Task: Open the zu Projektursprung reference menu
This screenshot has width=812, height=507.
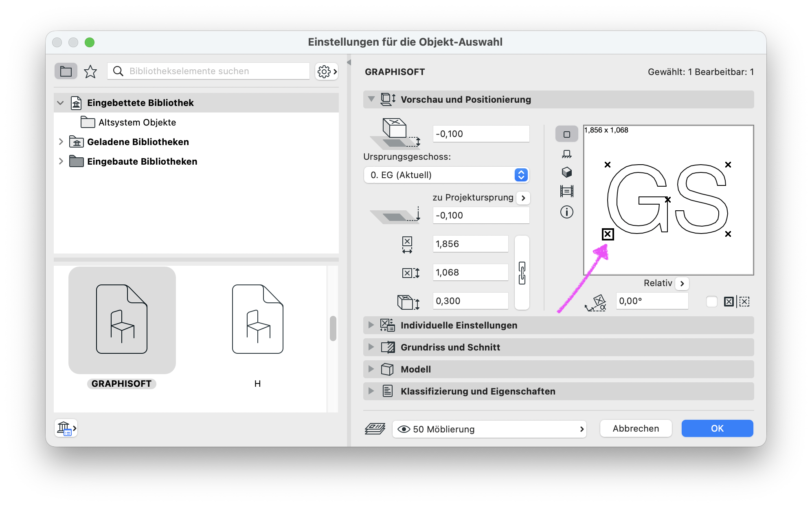Action: [523, 198]
